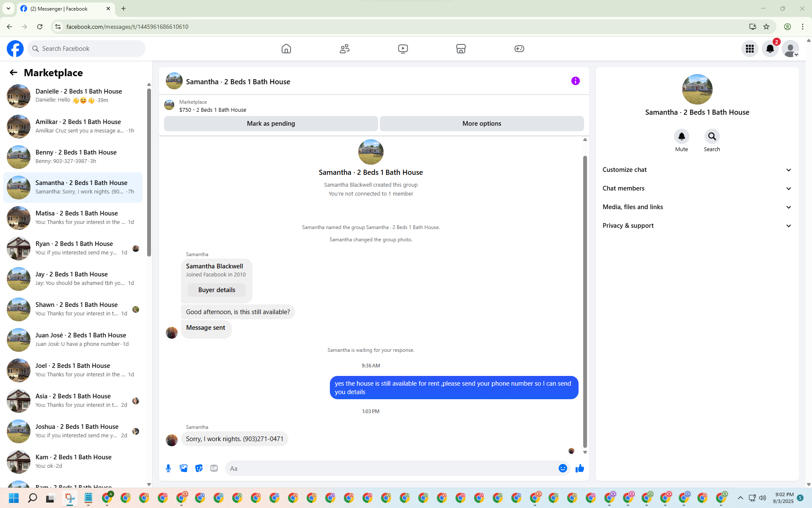Open Matisa's conversation in the list
The width and height of the screenshot is (812, 508).
point(73,218)
